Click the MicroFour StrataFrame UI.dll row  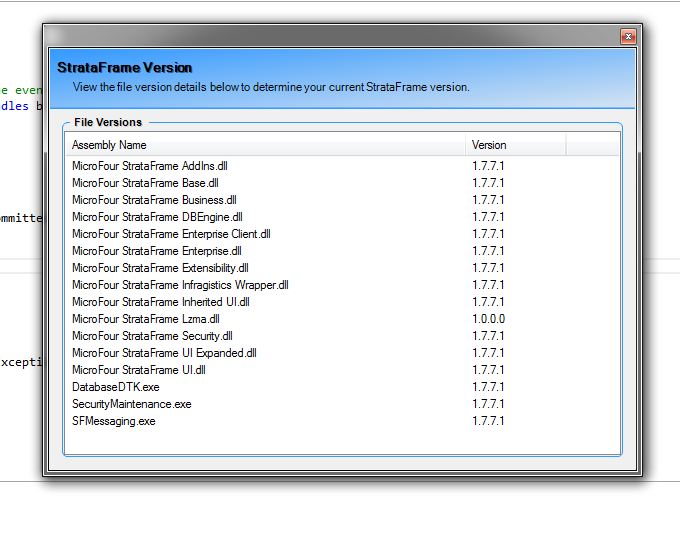tap(139, 370)
